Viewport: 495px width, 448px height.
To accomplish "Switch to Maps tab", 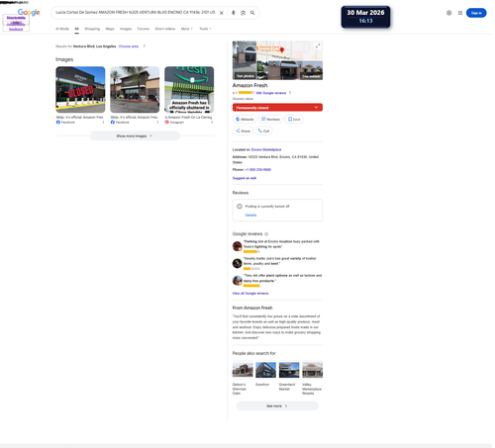I will [x=110, y=29].
